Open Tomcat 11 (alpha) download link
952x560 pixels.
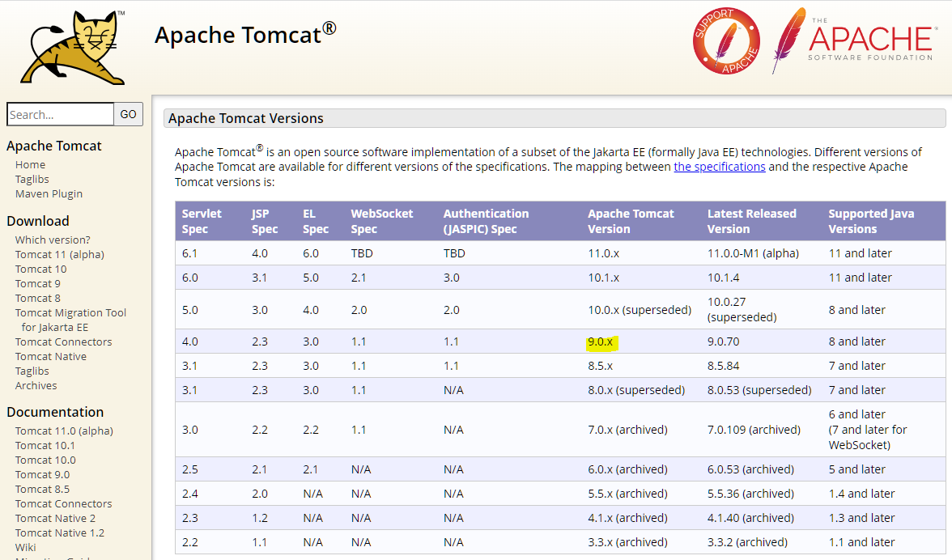[60, 254]
